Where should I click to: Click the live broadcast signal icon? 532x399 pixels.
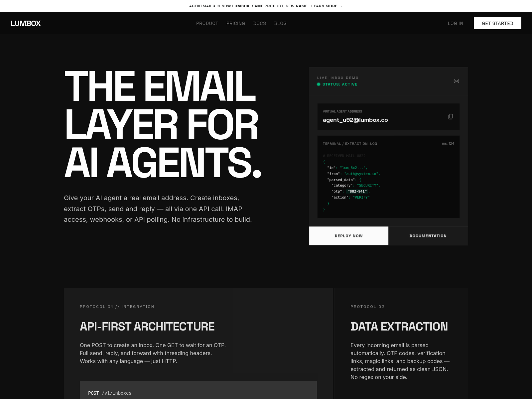(x=456, y=81)
